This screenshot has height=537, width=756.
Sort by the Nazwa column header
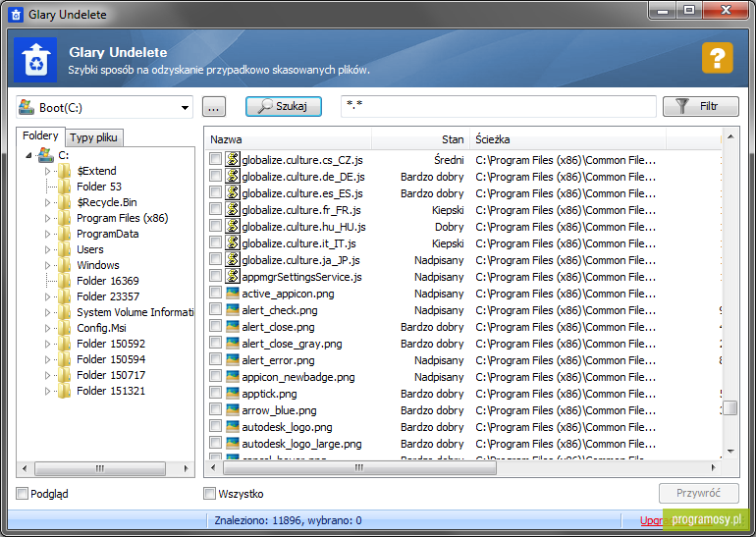pyautogui.click(x=289, y=139)
